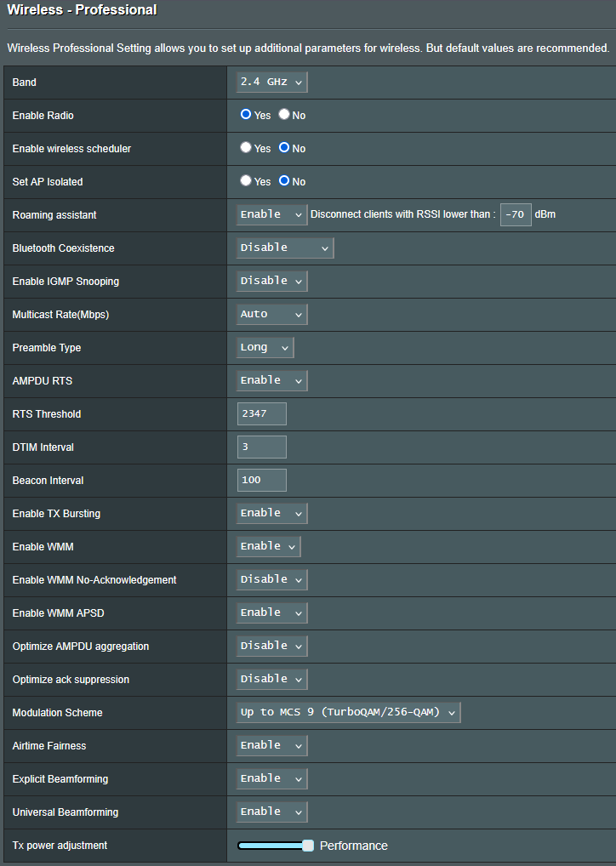616x866 pixels.
Task: Open the Airtime Fairness dropdown
Action: tap(271, 745)
